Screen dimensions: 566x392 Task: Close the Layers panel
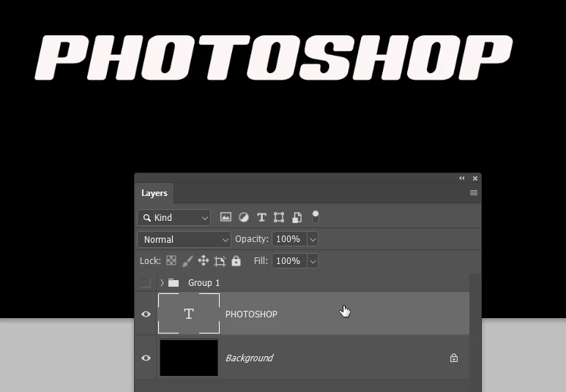(475, 178)
